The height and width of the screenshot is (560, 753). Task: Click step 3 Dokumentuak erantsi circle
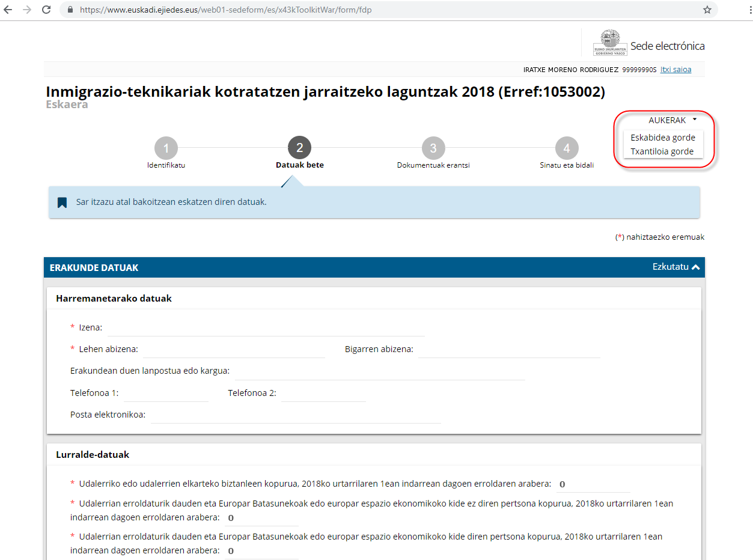(x=433, y=148)
